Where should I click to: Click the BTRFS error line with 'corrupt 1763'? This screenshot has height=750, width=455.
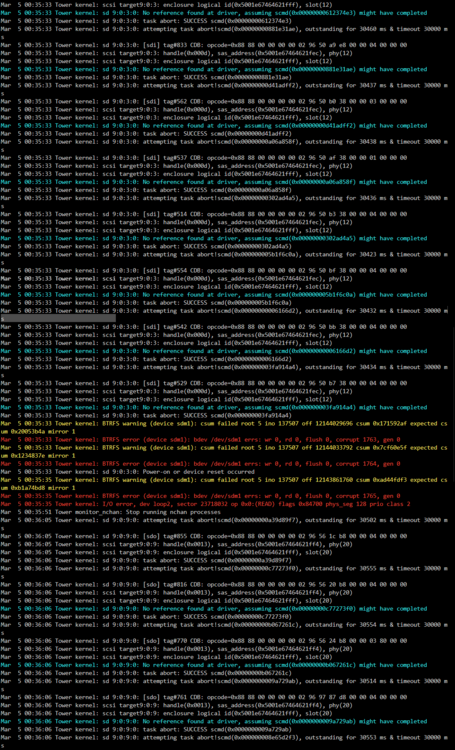pos(201,440)
